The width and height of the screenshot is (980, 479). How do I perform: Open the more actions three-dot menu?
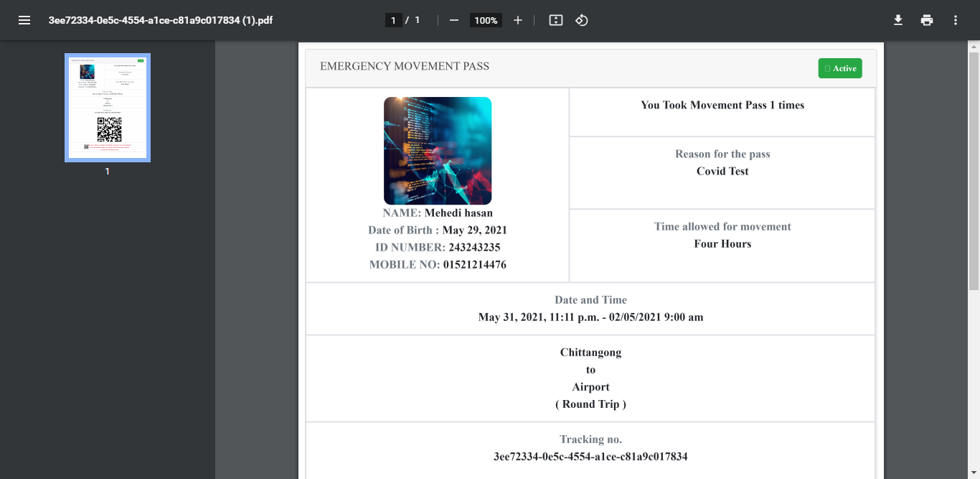click(x=956, y=20)
